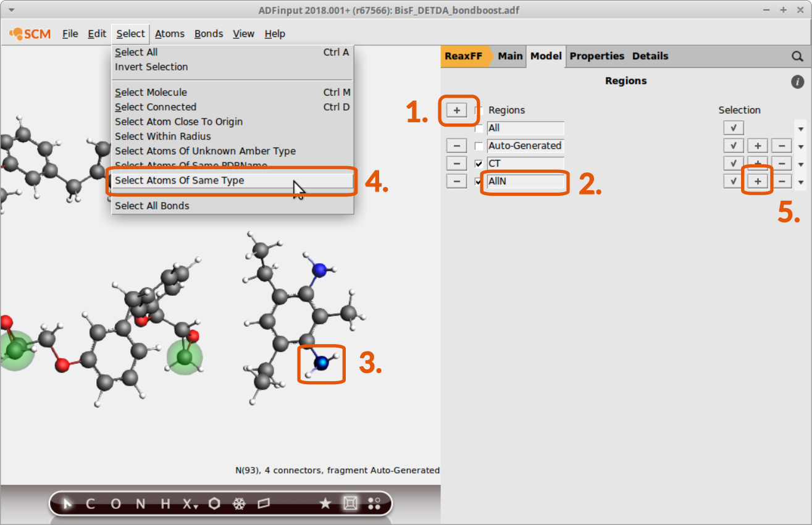Switch to the Properties tab
This screenshot has width=812, height=525.
coord(597,56)
